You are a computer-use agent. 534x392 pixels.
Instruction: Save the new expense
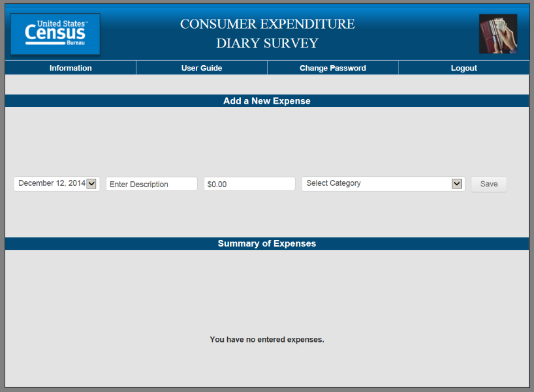point(489,184)
